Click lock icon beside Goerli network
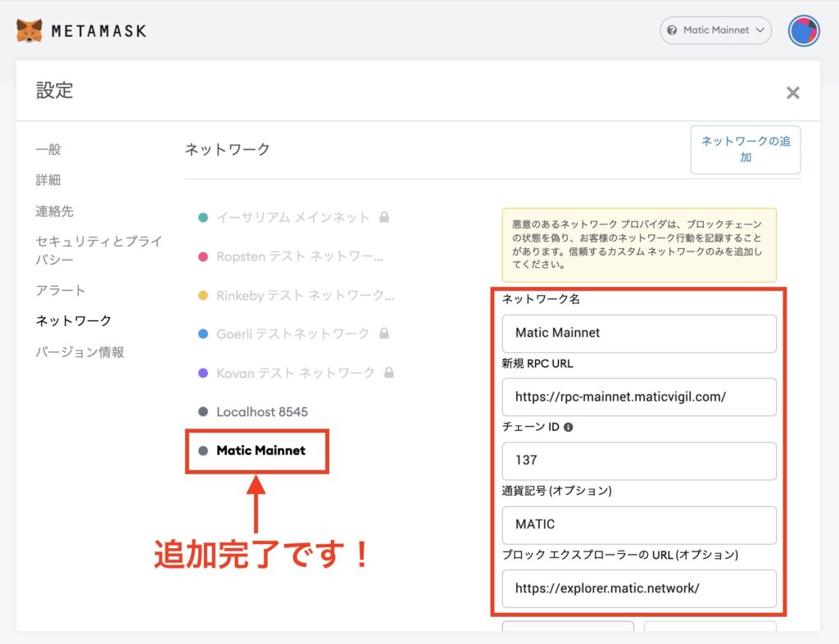 pos(384,333)
